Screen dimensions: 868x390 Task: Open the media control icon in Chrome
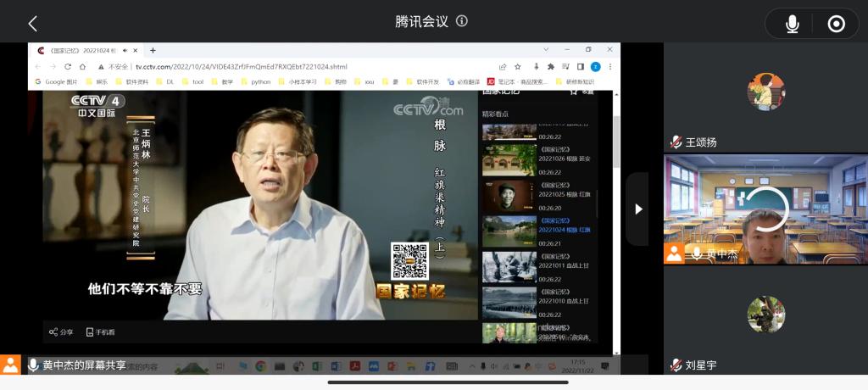(565, 66)
